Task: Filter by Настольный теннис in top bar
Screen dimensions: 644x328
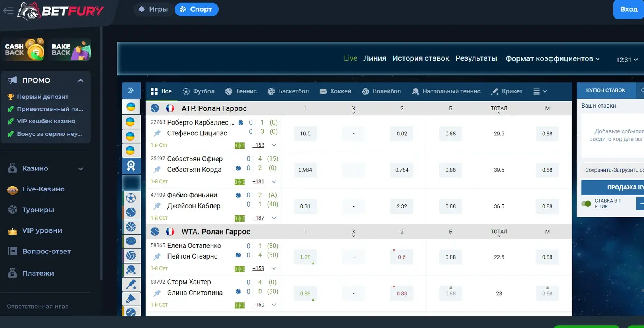Action: tap(446, 91)
